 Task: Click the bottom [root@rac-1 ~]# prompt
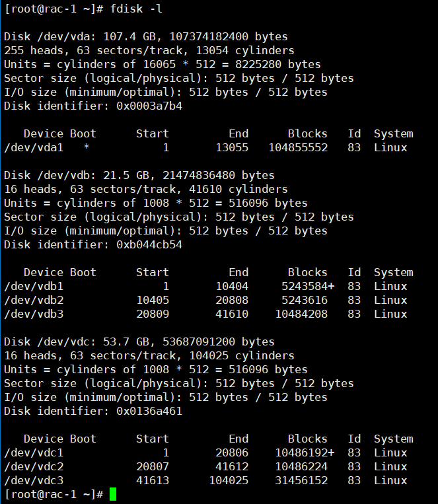[54, 494]
